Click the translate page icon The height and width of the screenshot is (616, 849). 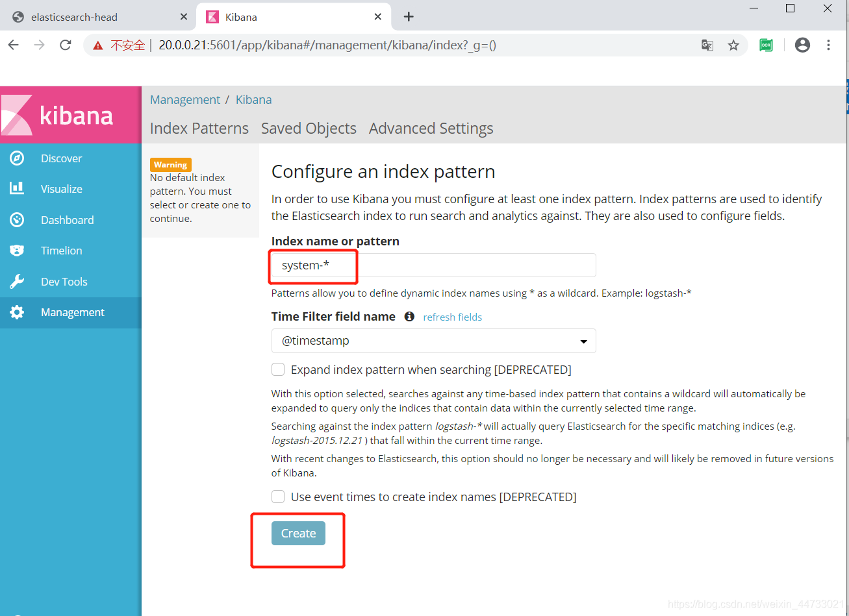707,45
